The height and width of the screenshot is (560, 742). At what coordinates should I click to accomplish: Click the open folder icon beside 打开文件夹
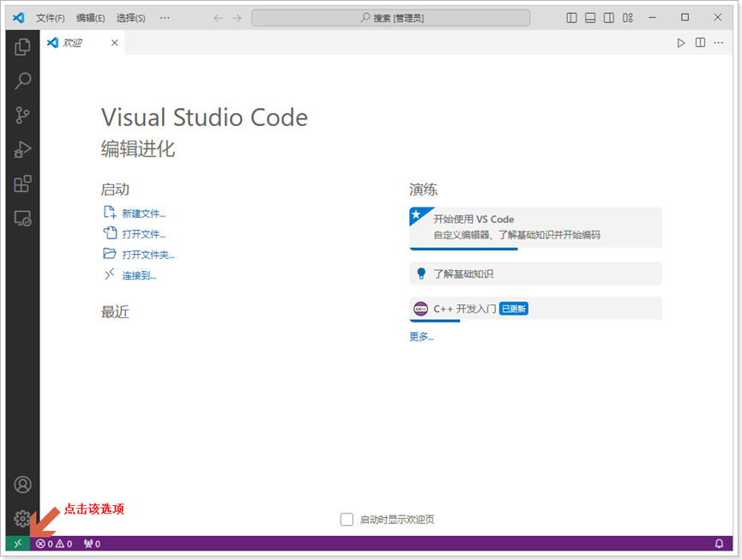coord(110,254)
